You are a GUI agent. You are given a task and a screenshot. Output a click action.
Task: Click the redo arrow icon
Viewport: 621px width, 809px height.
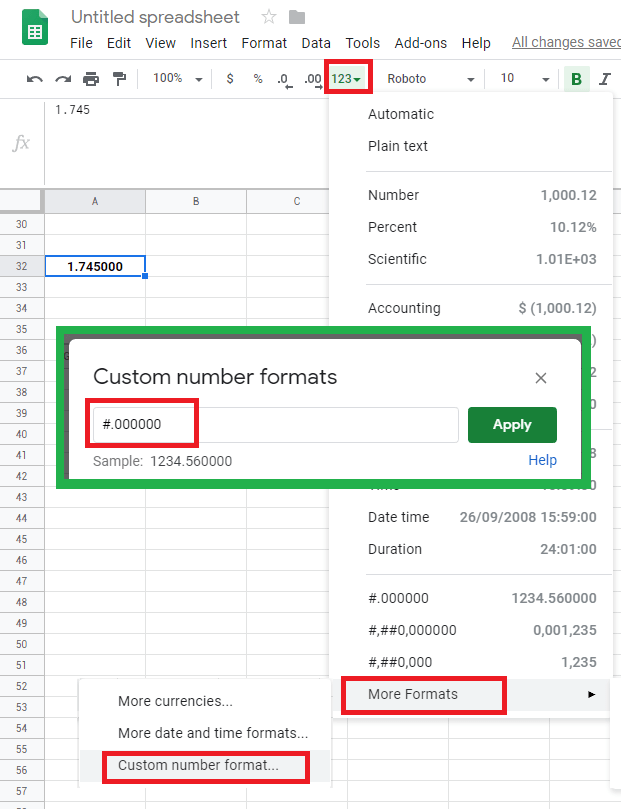[x=63, y=79]
